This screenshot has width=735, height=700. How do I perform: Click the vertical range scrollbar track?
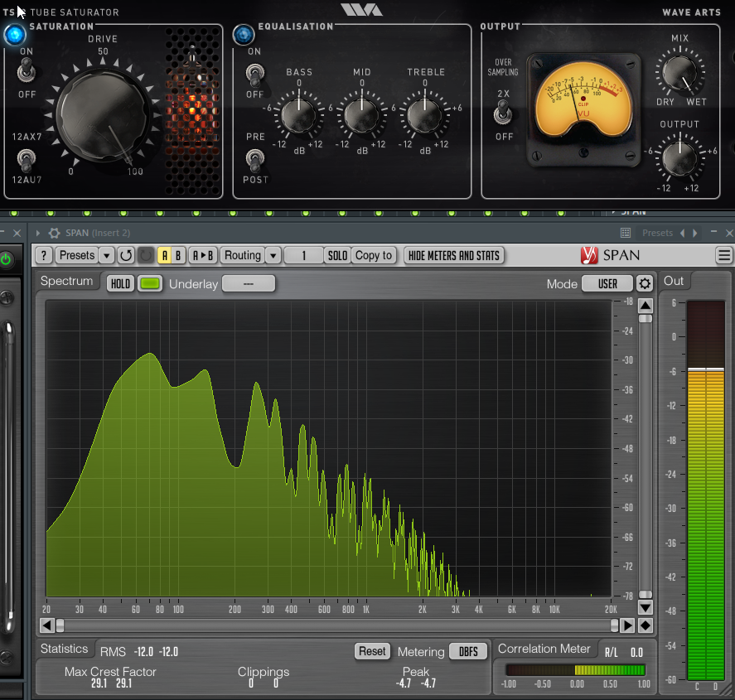pyautogui.click(x=646, y=456)
